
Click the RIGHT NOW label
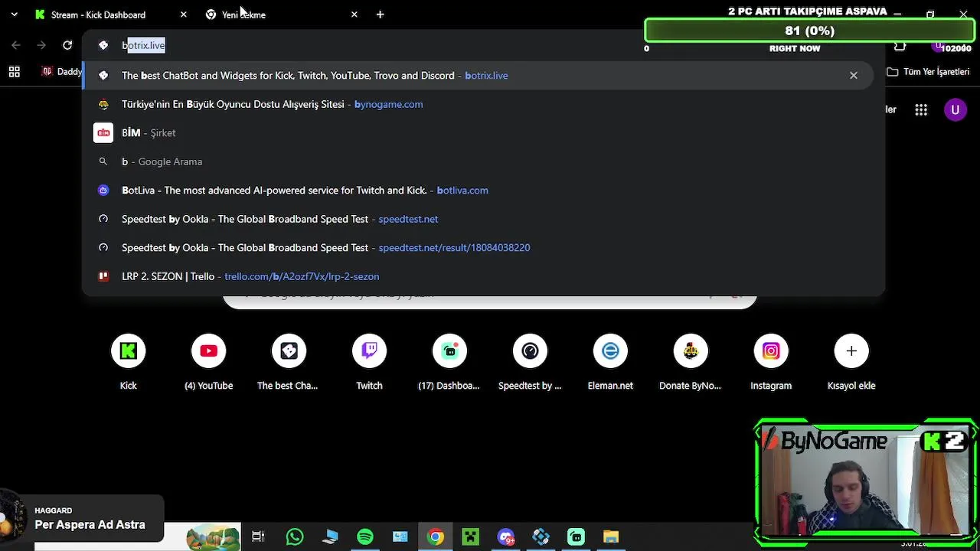pyautogui.click(x=795, y=48)
